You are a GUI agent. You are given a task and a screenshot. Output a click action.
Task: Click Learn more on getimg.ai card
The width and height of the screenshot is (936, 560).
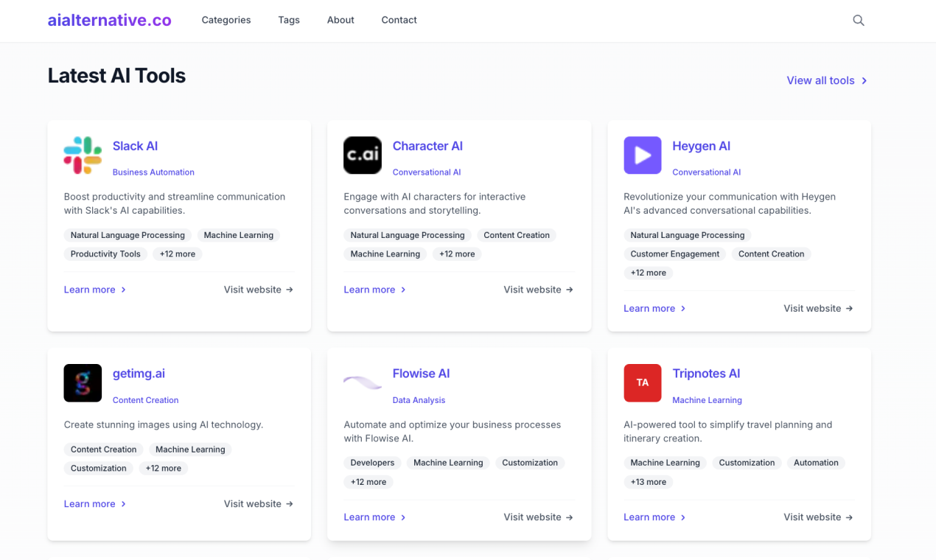tap(95, 504)
